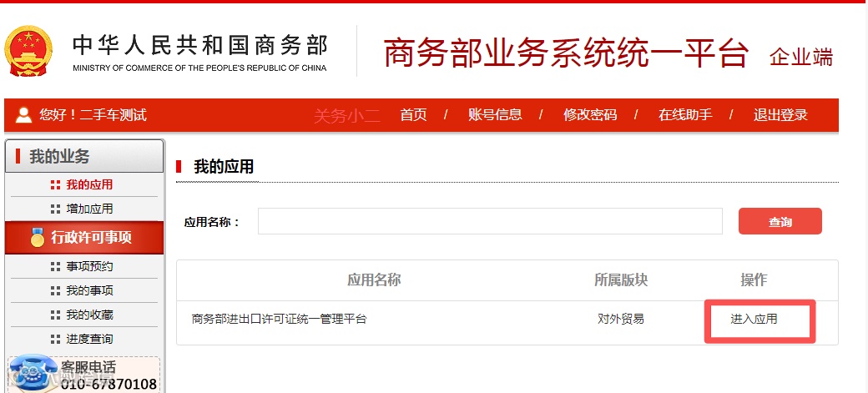868x393 pixels.
Task: Open 账号信息 in the navigation bar
Action: (x=495, y=115)
